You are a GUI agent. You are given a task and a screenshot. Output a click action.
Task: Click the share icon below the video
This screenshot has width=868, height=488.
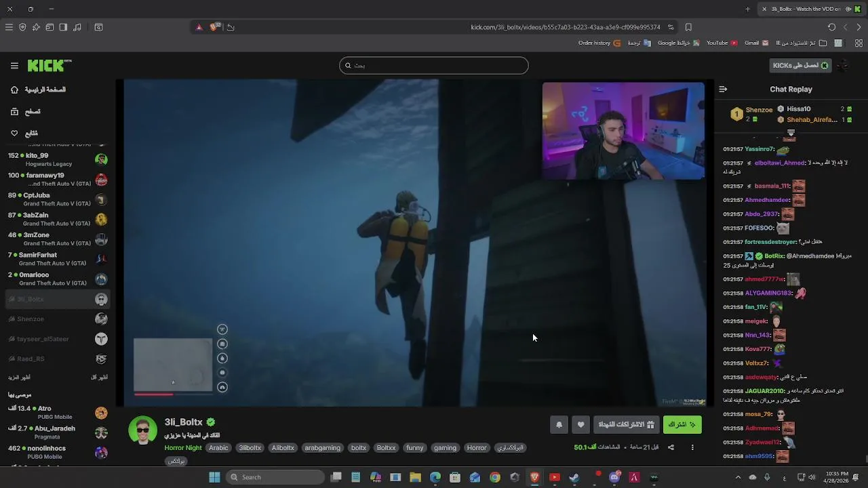(671, 447)
